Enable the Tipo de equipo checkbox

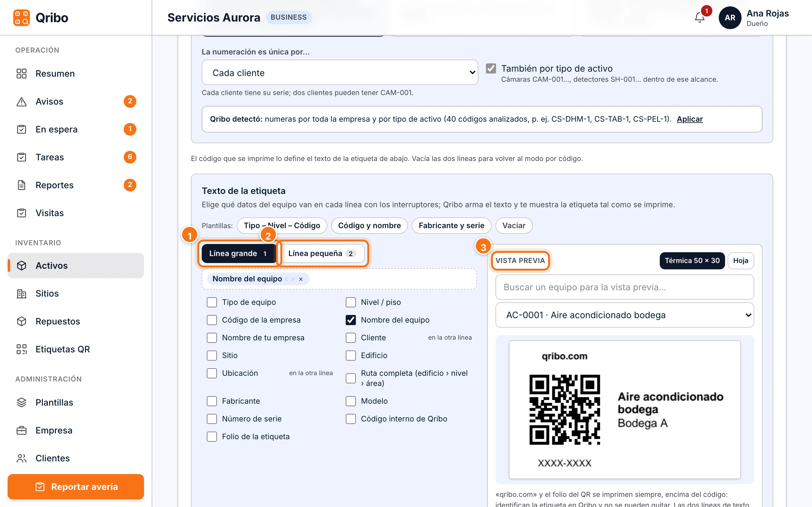(x=212, y=302)
